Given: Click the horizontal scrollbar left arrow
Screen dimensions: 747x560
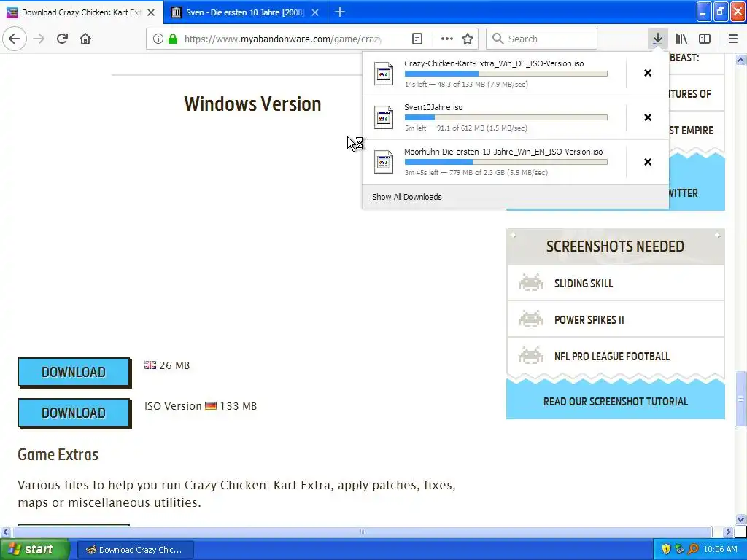Looking at the screenshot, I should point(5,532).
